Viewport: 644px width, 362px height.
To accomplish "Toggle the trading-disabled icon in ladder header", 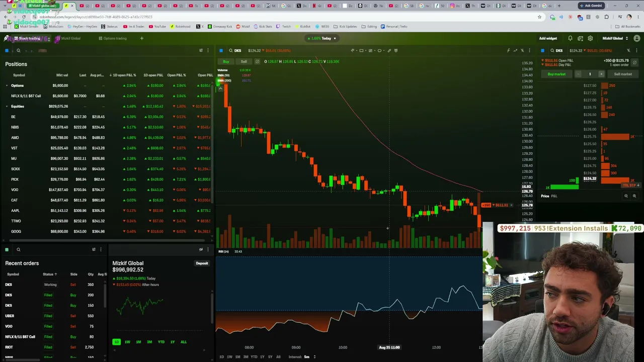I will pyautogui.click(x=628, y=50).
